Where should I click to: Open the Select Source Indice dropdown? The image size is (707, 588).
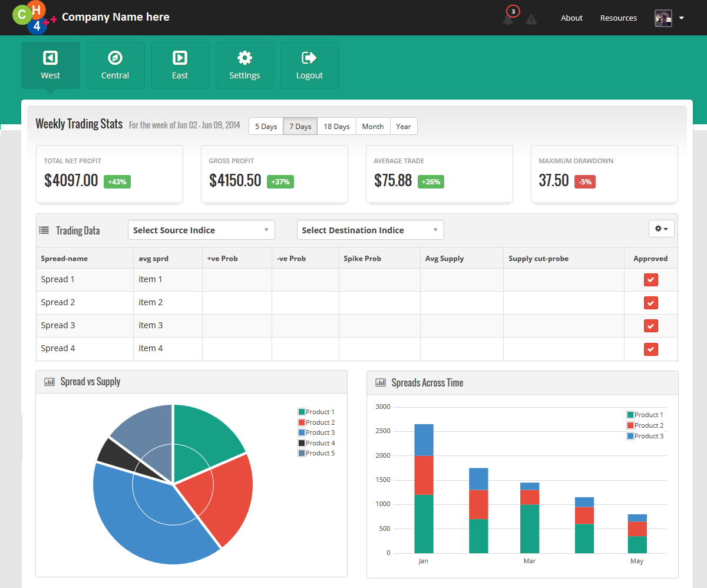tap(201, 230)
